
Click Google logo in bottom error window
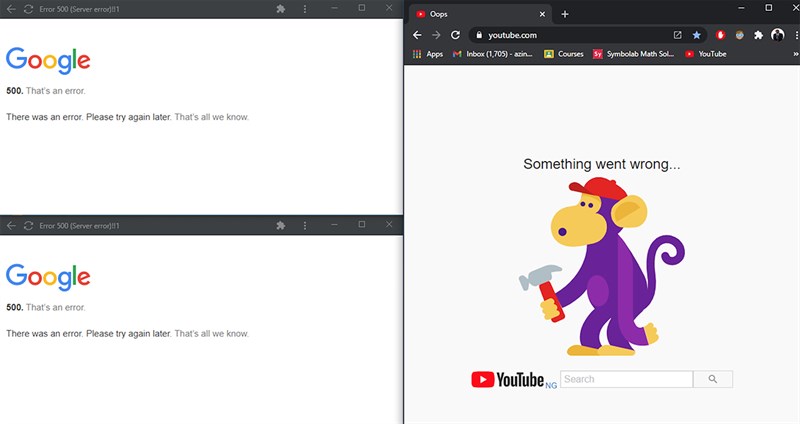coord(48,277)
